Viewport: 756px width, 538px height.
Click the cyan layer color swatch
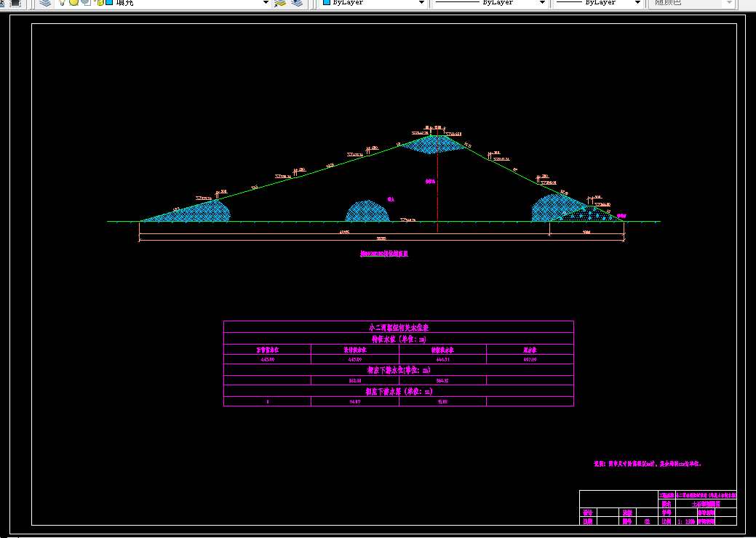point(109,2)
